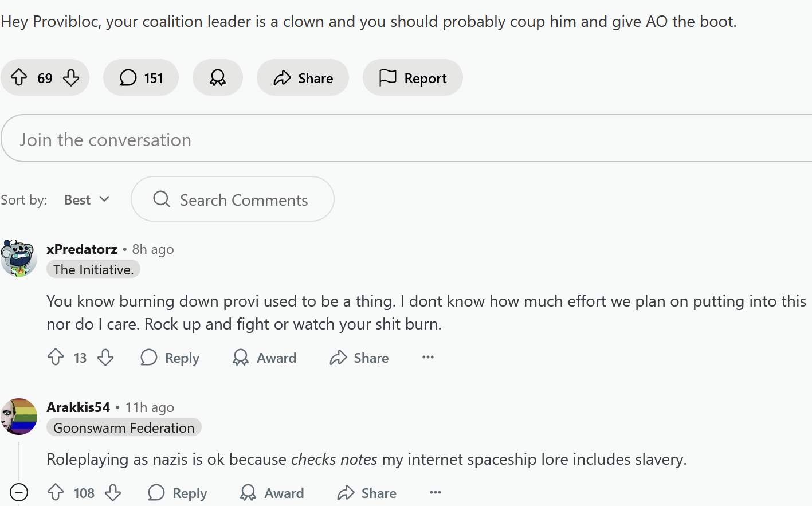The width and height of the screenshot is (812, 506).
Task: Open the Arakkis54 username link
Action: pos(78,407)
